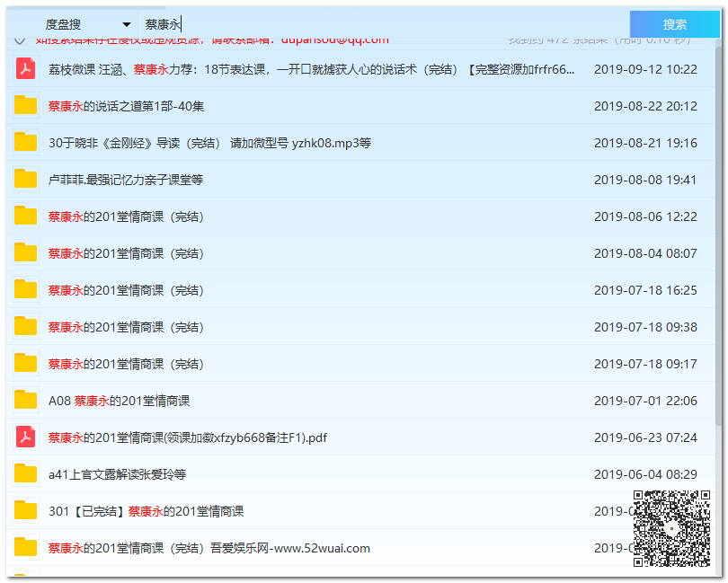Open 蔡康永的说话之道第1部-40集 result
The height and width of the screenshot is (583, 728).
point(127,106)
